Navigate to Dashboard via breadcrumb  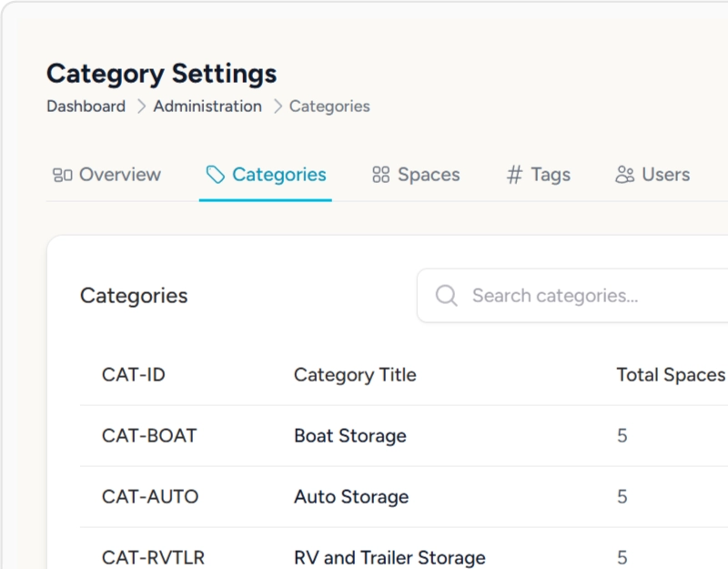click(86, 107)
